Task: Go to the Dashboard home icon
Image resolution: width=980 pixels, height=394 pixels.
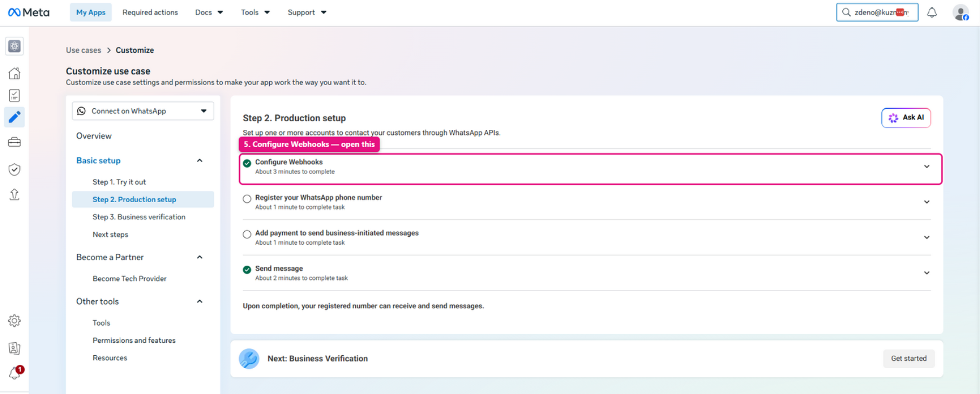Action: pyautogui.click(x=15, y=73)
